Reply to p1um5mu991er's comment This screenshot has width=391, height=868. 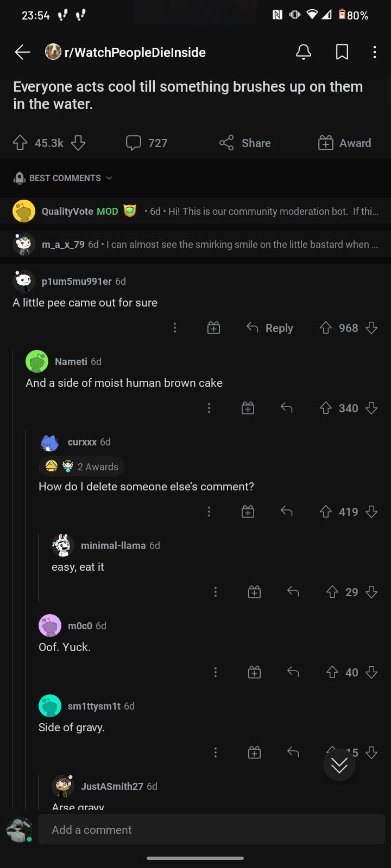(270, 328)
